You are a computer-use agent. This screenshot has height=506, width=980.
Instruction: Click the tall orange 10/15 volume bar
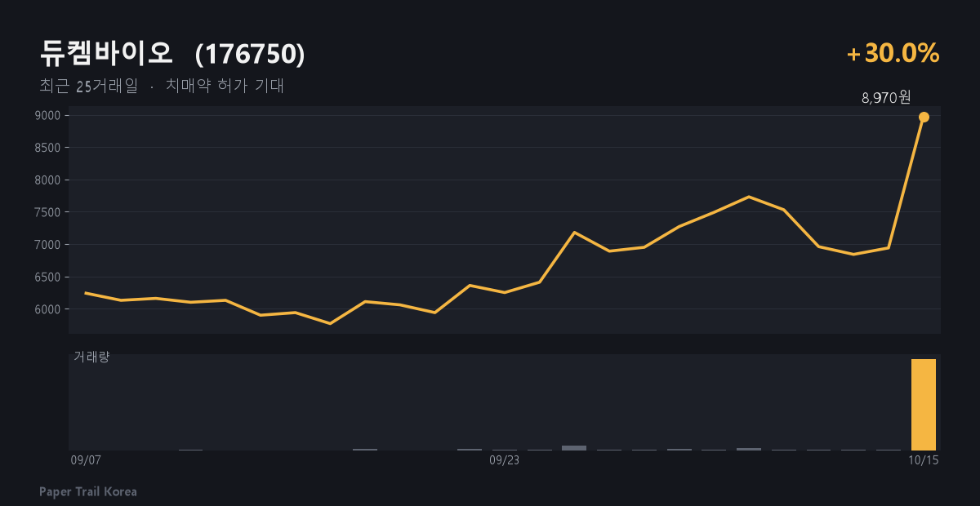924,405
